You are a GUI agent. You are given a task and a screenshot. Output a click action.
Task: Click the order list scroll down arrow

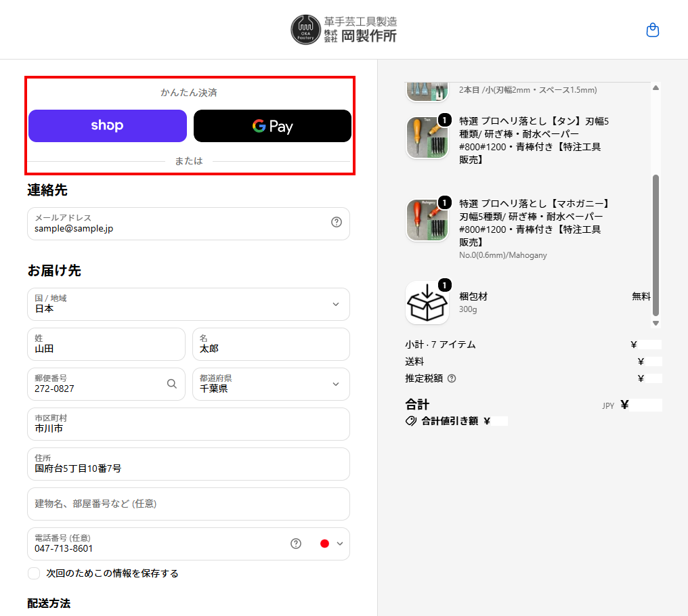click(x=656, y=324)
